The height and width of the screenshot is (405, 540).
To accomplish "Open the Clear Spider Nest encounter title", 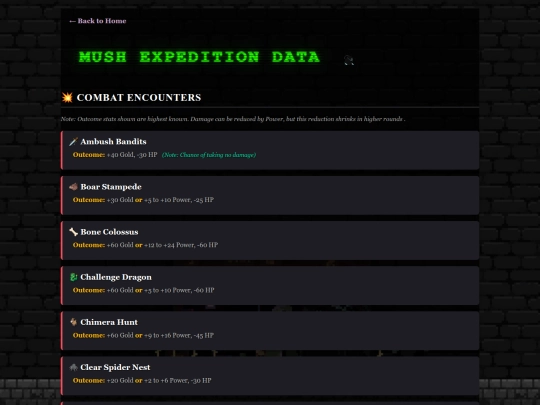I will [x=115, y=367].
